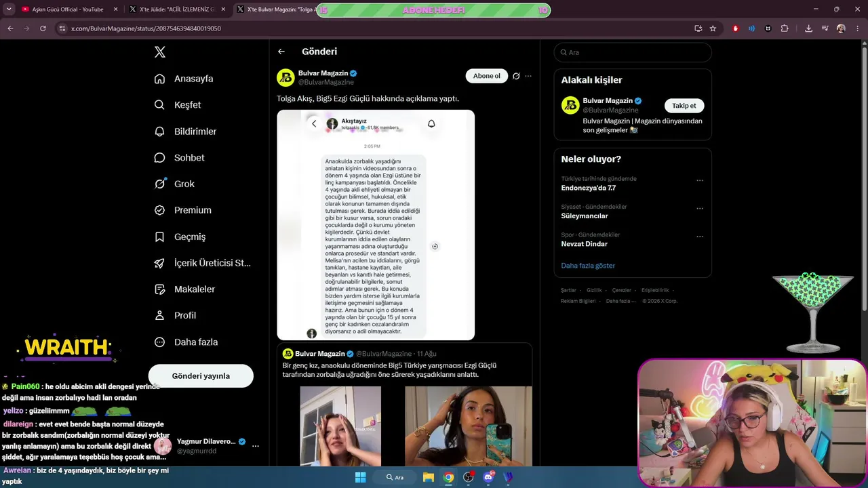This screenshot has width=868, height=488.
Task: Open more options for Süleymancılar trend
Action: 700,208
